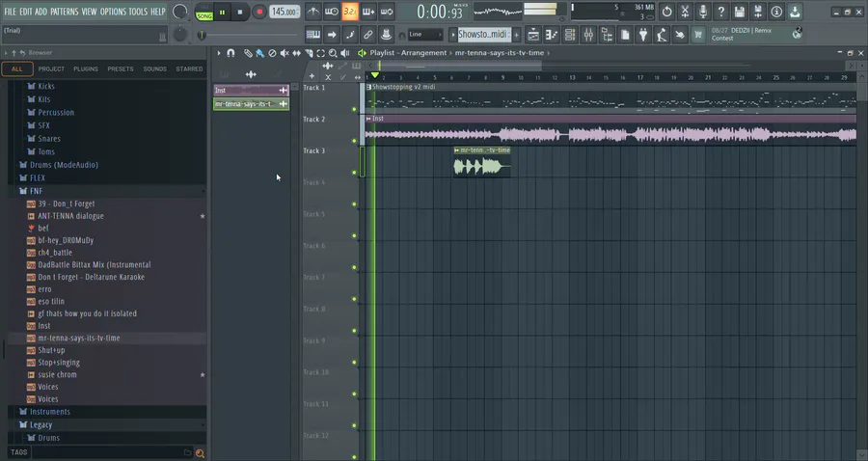Switch Song/Pattern mode toggle
The width and height of the screenshot is (868, 461).
[x=204, y=12]
